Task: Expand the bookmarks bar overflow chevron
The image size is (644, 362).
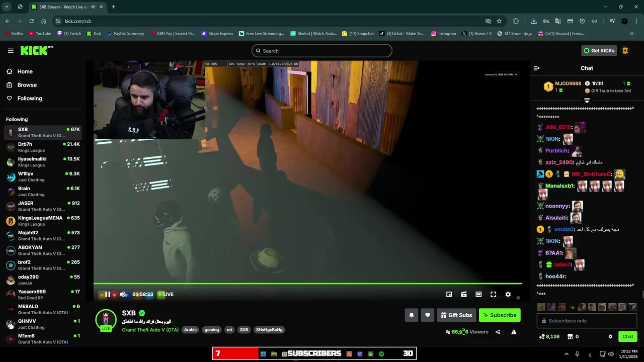Action: (632, 34)
